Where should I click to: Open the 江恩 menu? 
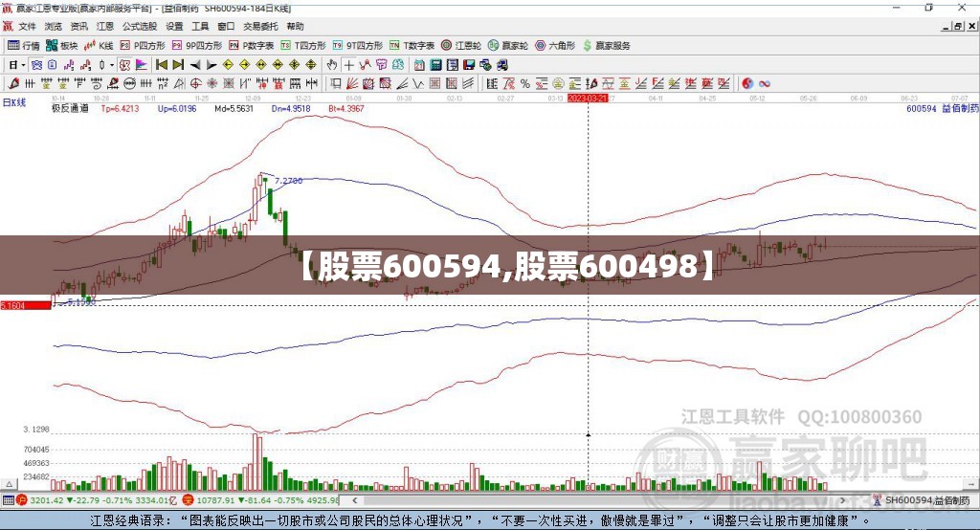[105, 26]
